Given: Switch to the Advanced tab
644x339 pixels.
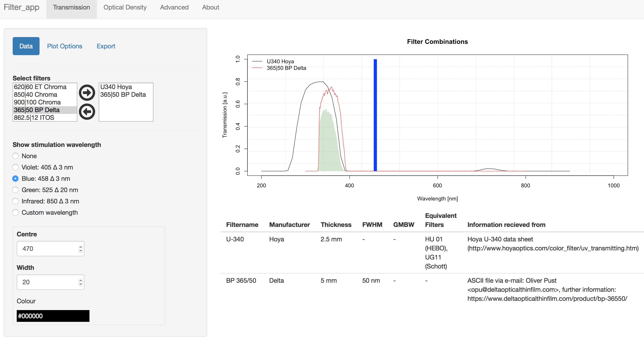Looking at the screenshot, I should [174, 7].
